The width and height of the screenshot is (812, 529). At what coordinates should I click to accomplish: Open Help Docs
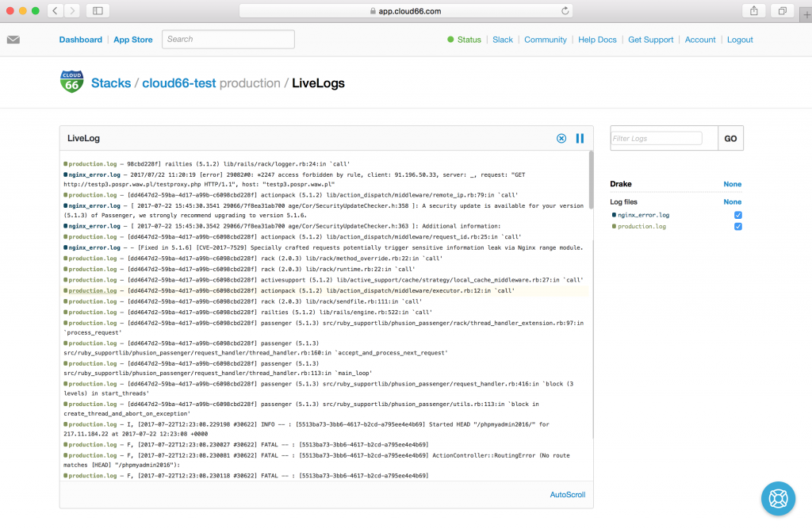[x=597, y=40]
